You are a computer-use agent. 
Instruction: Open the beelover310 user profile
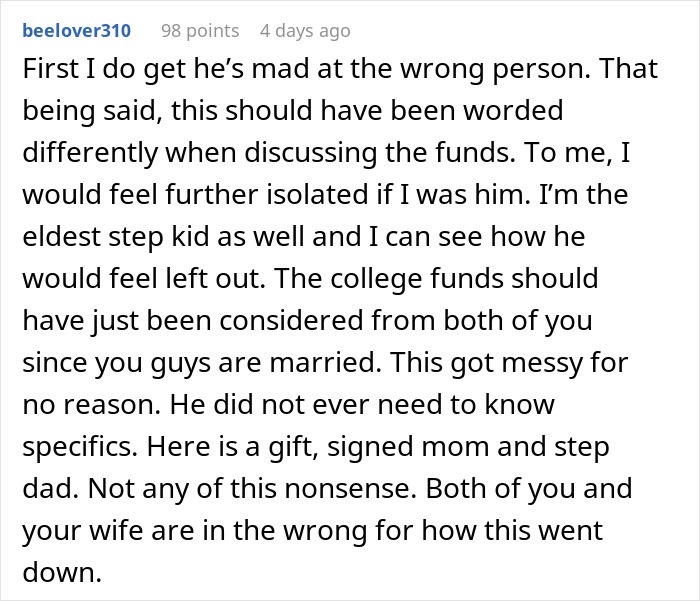pyautogui.click(x=76, y=31)
